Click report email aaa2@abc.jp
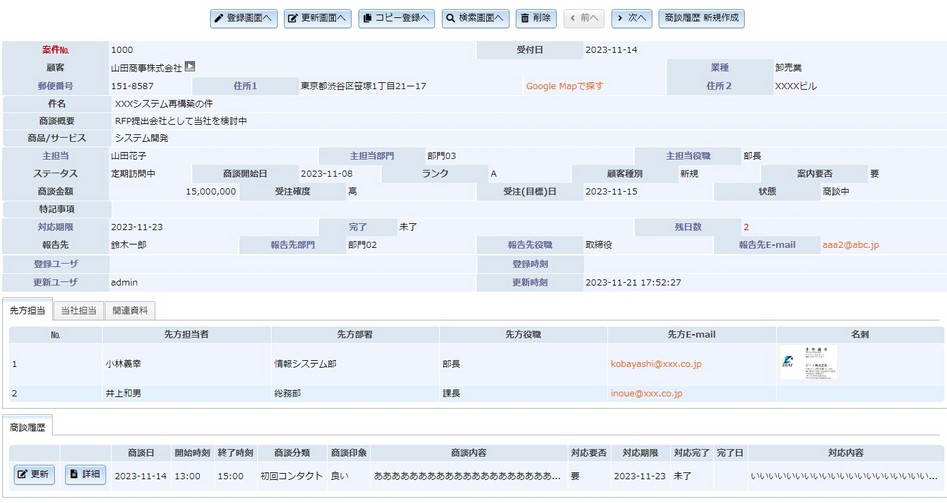 pyautogui.click(x=850, y=243)
